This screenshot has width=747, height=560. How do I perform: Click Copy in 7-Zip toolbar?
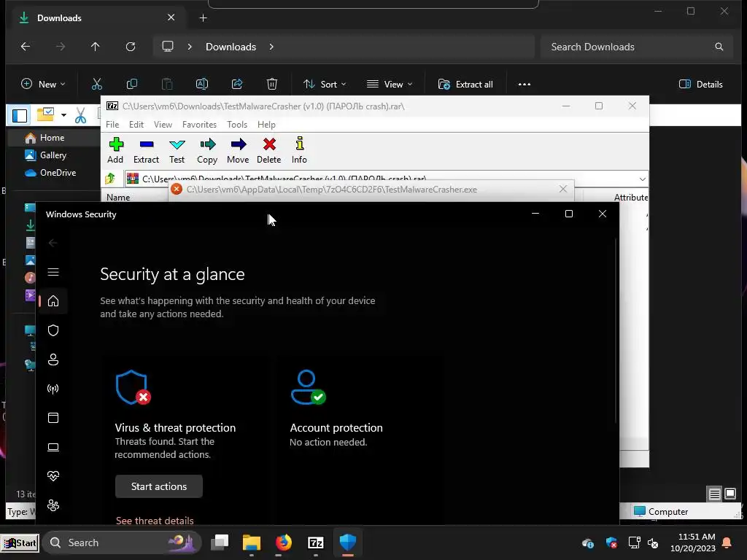207,150
